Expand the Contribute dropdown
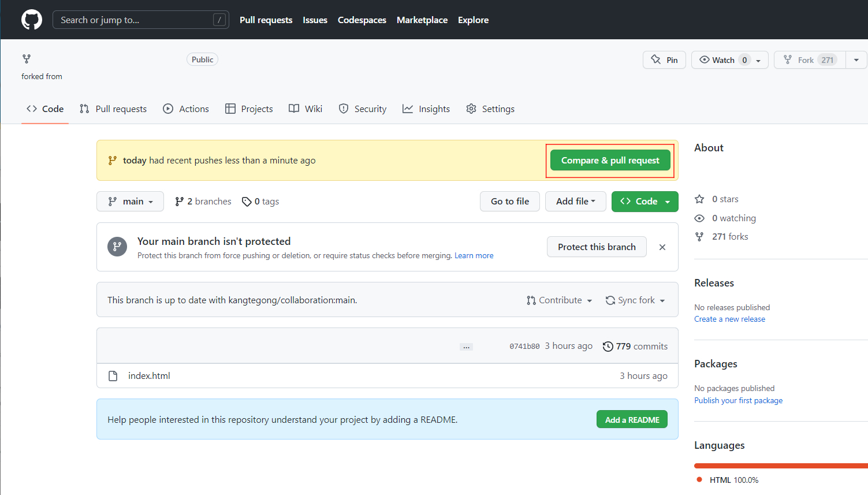The image size is (868, 495). 559,300
